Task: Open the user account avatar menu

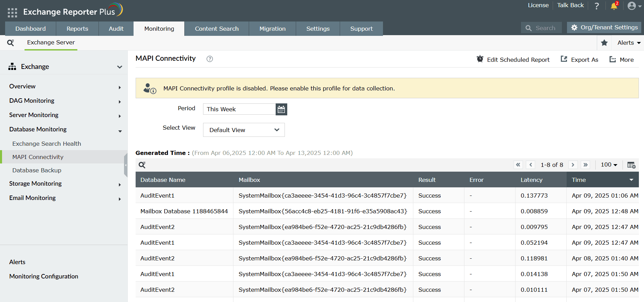Action: pyautogui.click(x=634, y=6)
